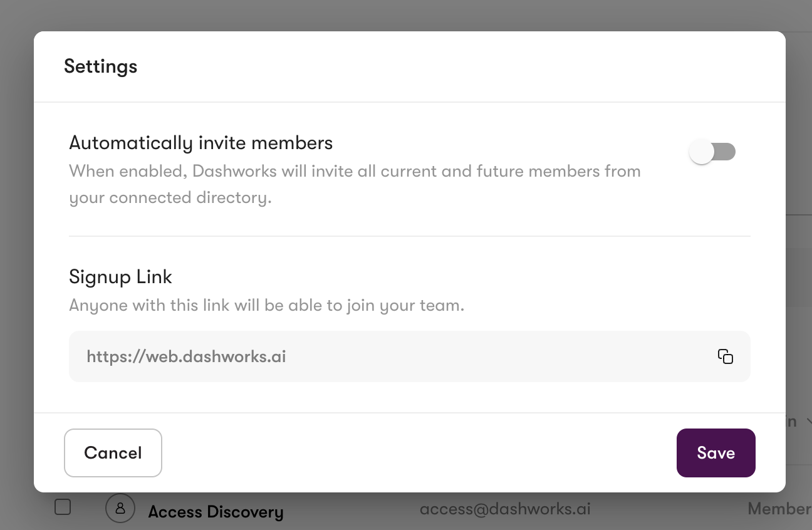
Task: Enable the Automatically invite members toggle
Action: tap(712, 152)
